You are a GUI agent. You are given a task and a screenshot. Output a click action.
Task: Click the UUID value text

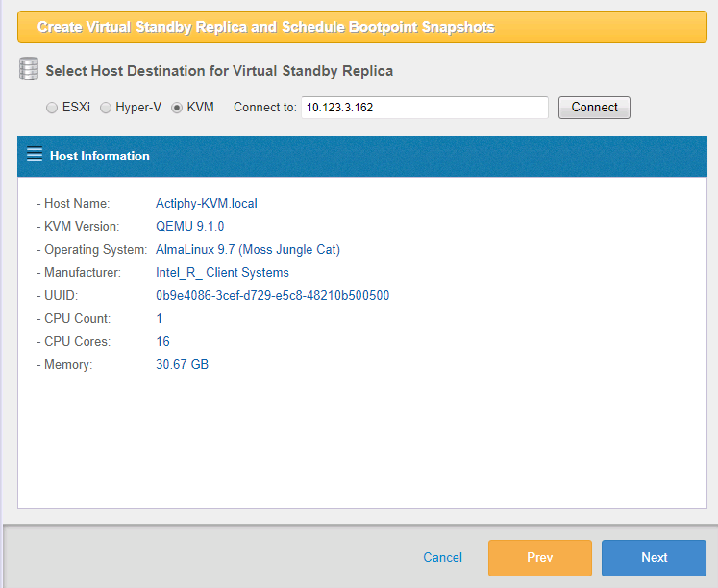coord(272,296)
